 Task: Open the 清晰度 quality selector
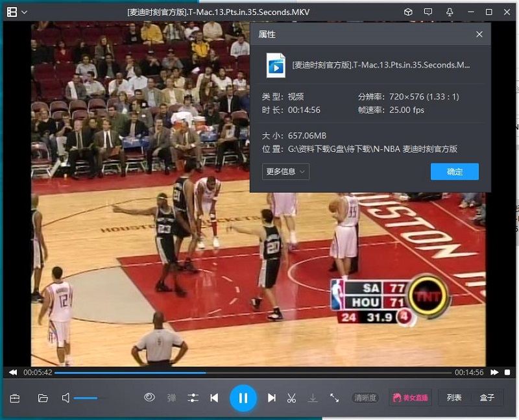tap(365, 398)
